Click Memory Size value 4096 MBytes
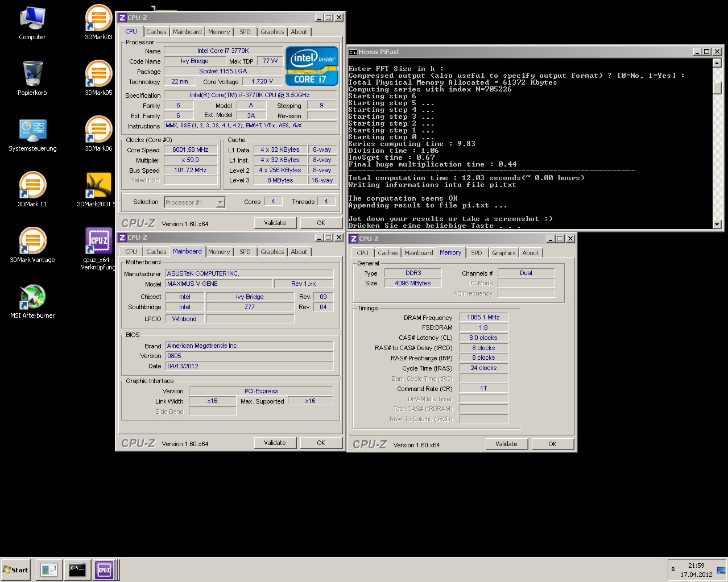The height and width of the screenshot is (582, 728). click(x=413, y=283)
